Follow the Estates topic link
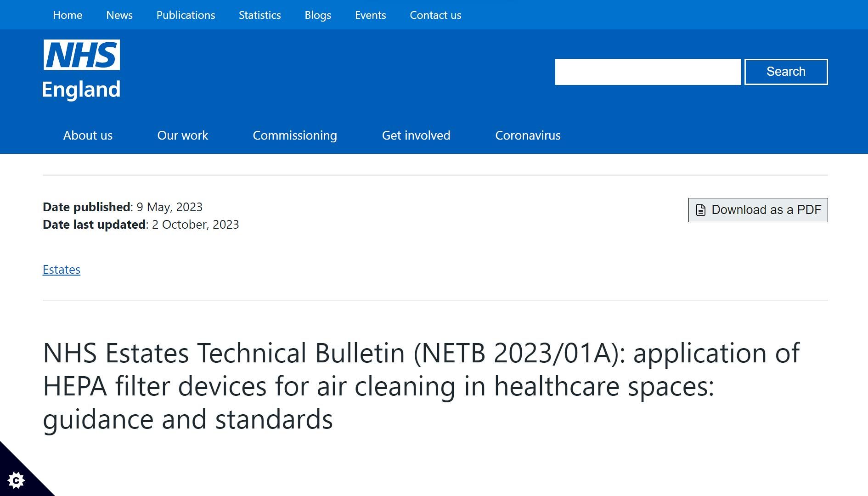 point(62,270)
